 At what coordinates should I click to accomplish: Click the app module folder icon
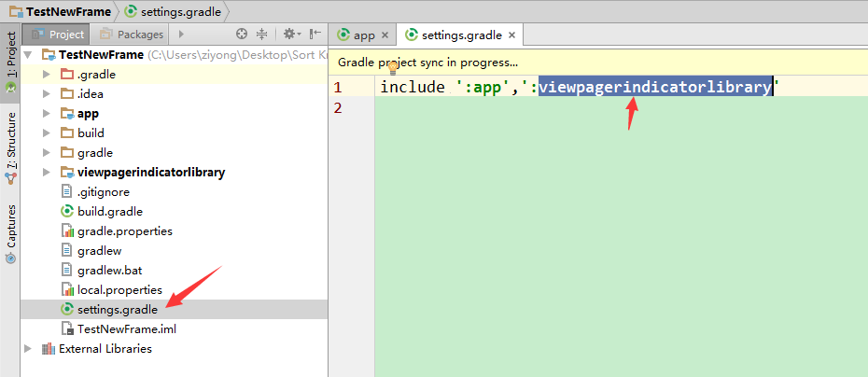point(66,114)
